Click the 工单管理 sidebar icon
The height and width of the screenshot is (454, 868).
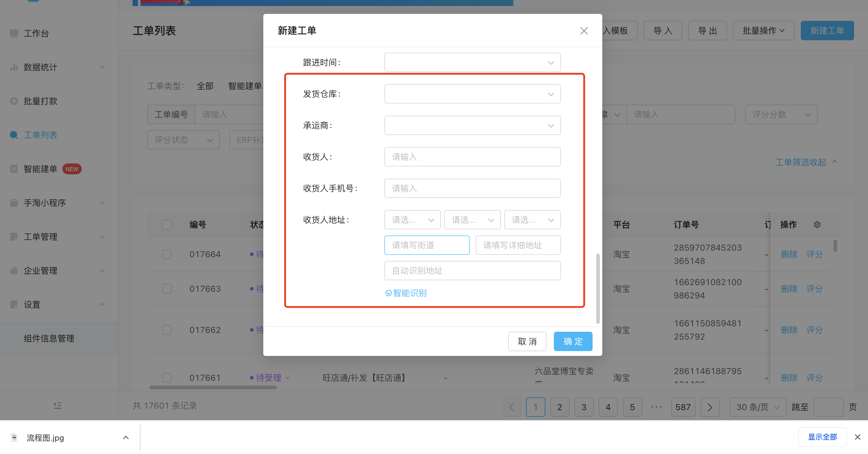14,237
